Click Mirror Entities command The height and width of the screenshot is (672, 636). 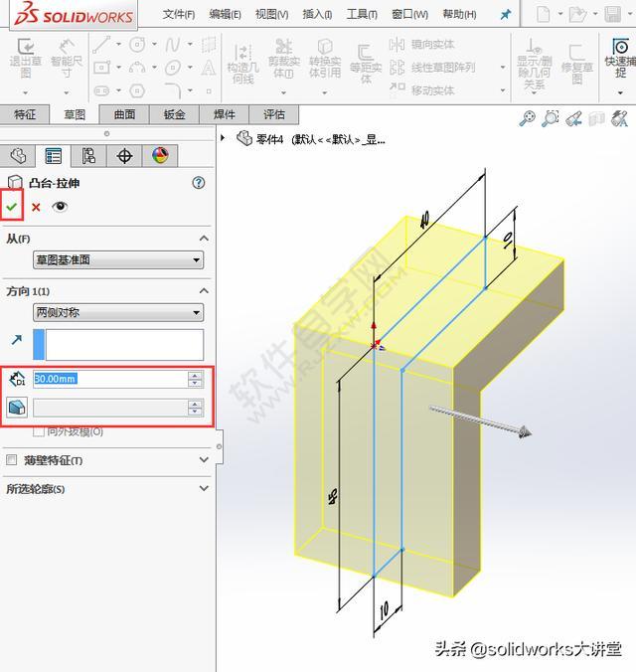[x=421, y=44]
